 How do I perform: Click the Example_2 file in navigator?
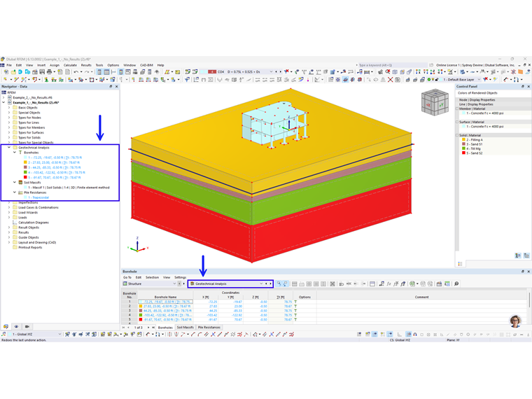pos(33,98)
